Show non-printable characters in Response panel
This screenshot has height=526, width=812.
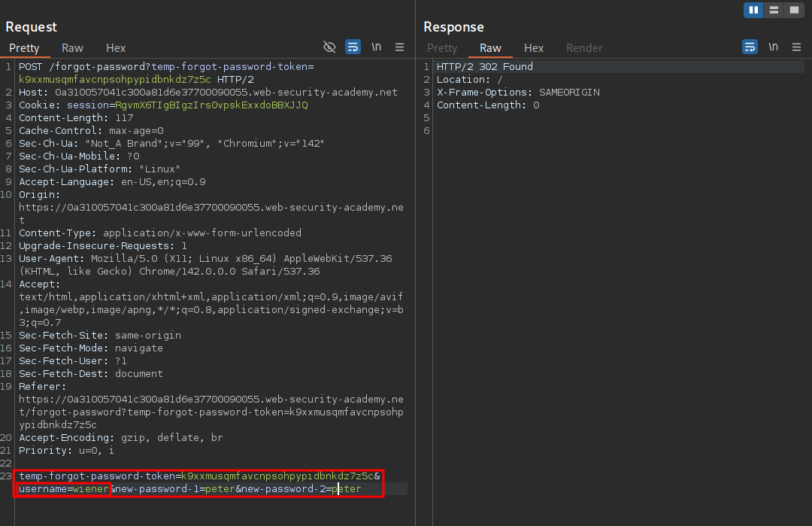[773, 47]
